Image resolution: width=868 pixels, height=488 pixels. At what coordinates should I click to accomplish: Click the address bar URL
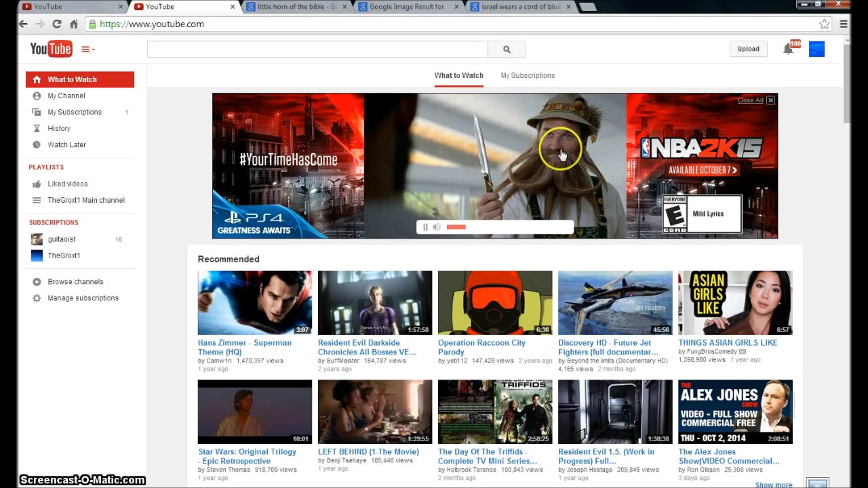(152, 24)
